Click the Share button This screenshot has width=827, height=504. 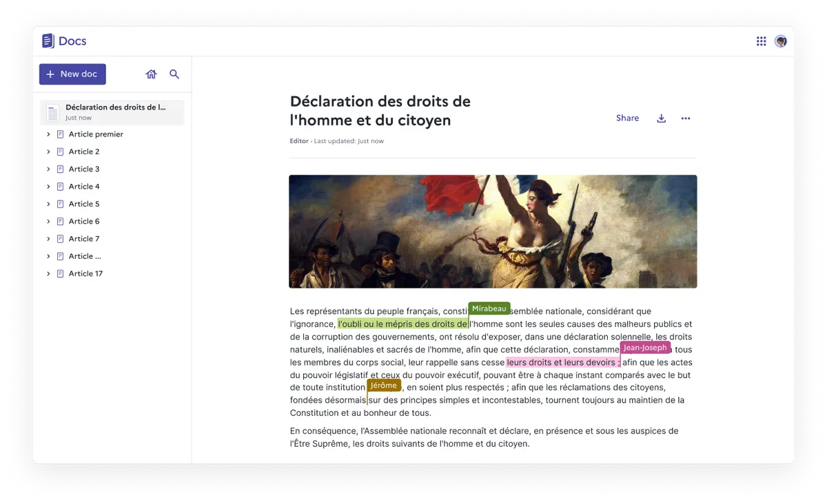coord(627,118)
